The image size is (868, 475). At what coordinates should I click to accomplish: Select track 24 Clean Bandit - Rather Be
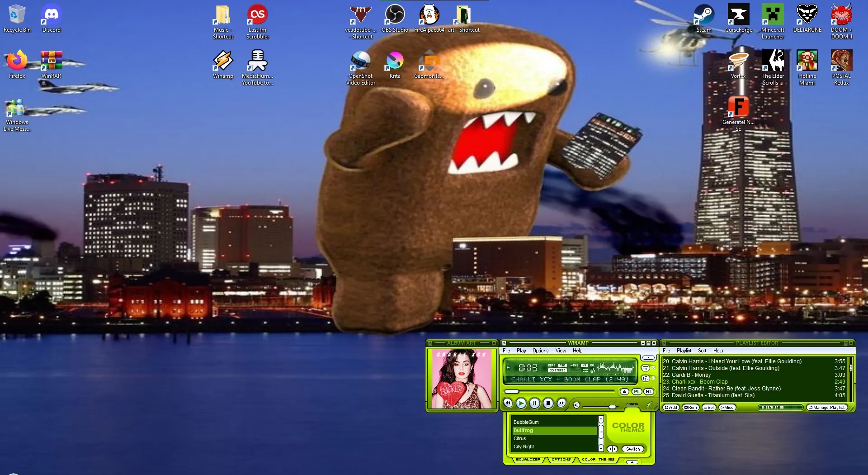tap(754, 389)
